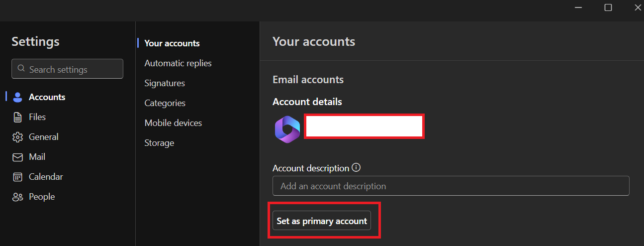
Task: Click the General gear icon
Action: [x=18, y=137]
